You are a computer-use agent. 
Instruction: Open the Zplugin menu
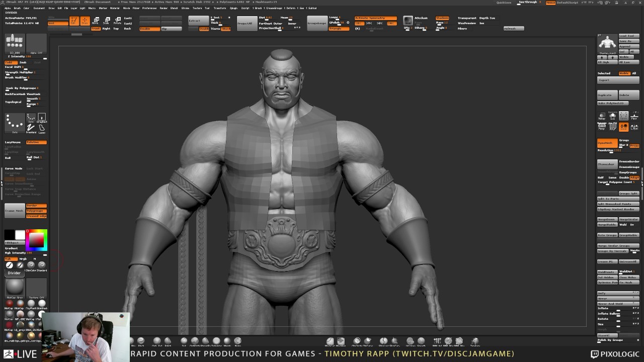pos(233,8)
